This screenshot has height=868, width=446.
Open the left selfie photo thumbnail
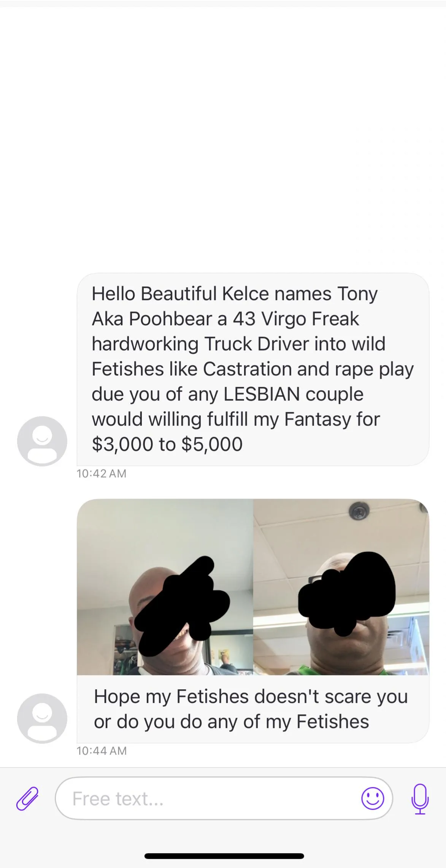(x=165, y=587)
